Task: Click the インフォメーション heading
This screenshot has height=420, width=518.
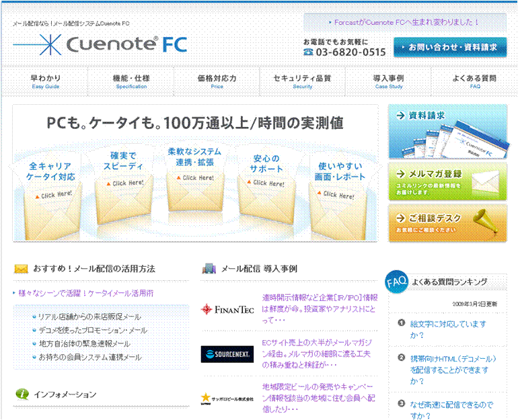Action: (x=65, y=394)
